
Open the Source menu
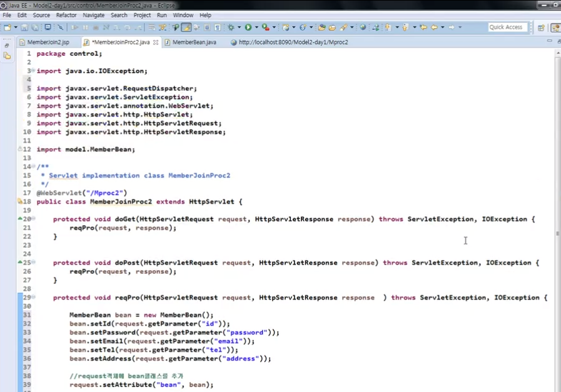click(41, 15)
